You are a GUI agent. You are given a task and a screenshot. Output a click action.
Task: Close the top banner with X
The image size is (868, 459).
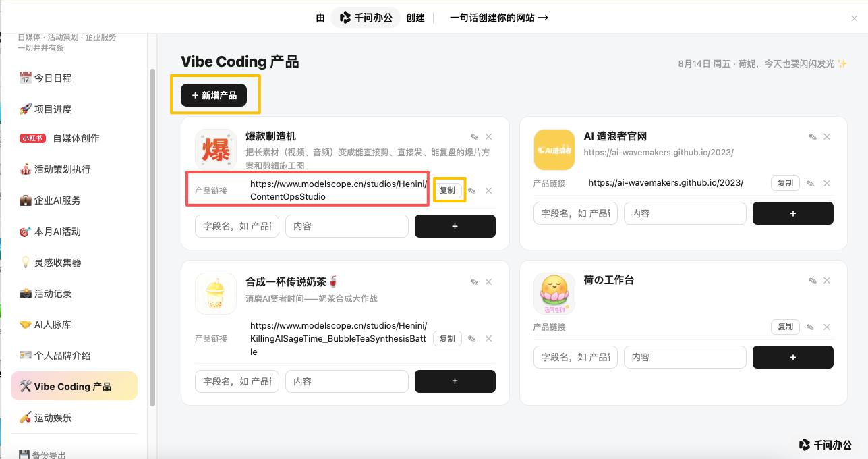click(x=855, y=18)
